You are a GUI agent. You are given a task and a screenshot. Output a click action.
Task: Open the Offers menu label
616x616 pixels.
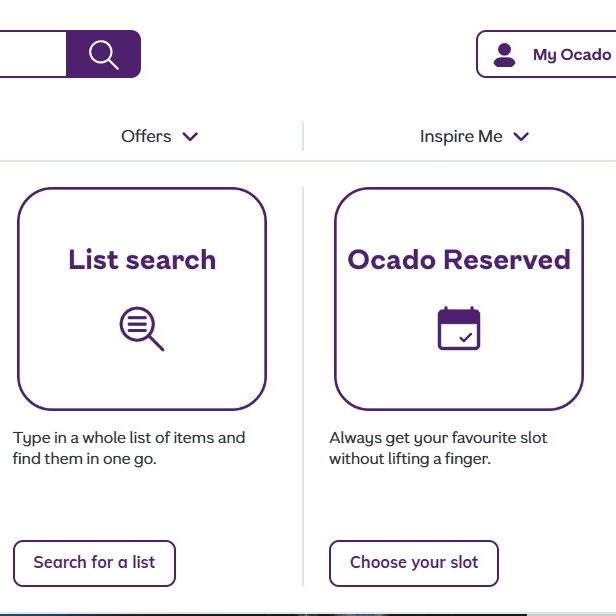[x=146, y=137]
